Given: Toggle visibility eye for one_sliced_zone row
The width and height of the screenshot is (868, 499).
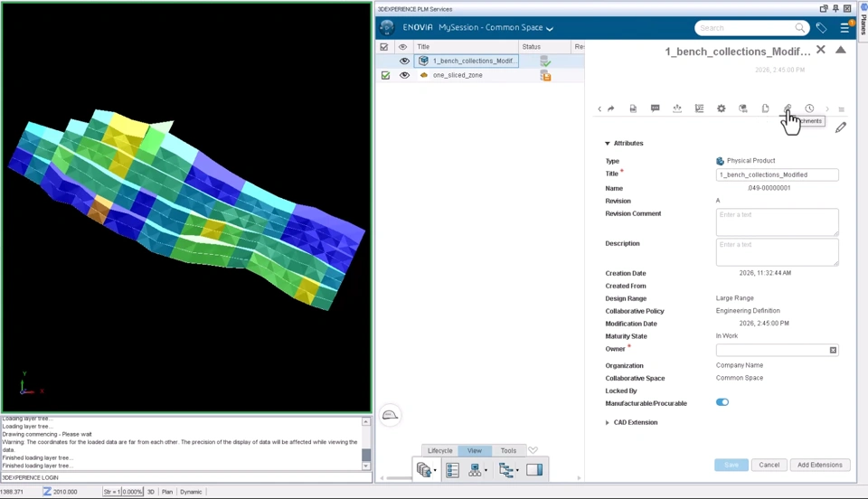Looking at the screenshot, I should (405, 75).
